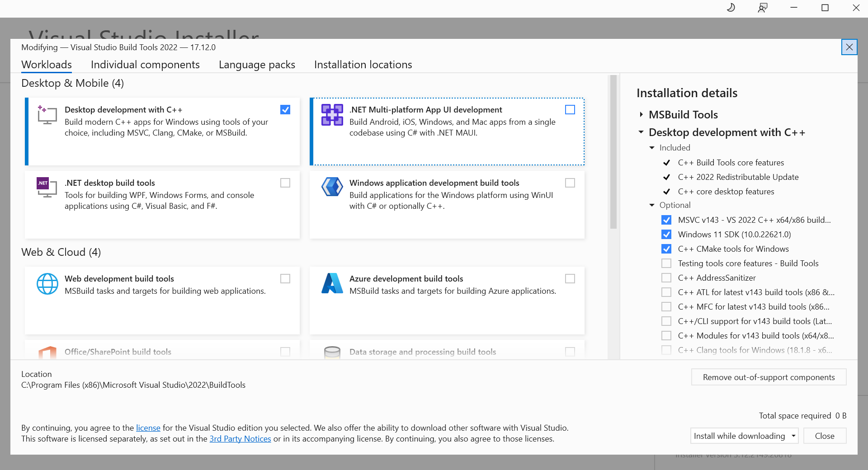Collapse the Optional components list
The height and width of the screenshot is (470, 868).
click(x=652, y=205)
